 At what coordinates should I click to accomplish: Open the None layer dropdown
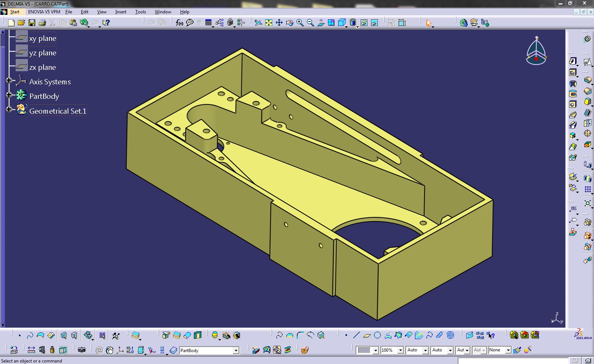508,350
